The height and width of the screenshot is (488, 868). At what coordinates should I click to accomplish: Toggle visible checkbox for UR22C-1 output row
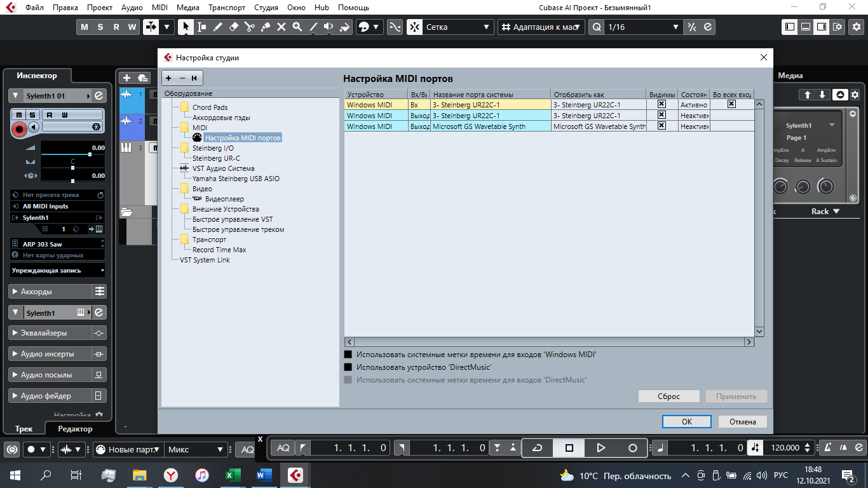click(x=661, y=115)
